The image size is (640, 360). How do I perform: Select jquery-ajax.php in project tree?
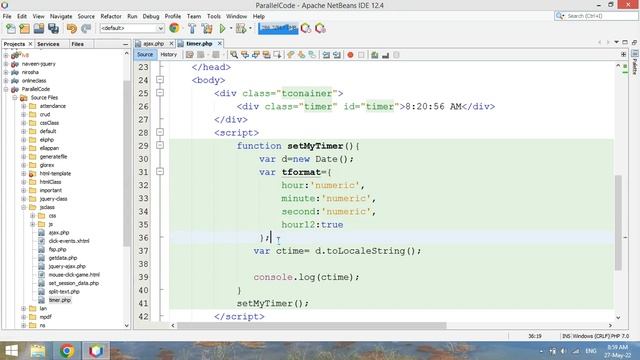(x=67, y=266)
